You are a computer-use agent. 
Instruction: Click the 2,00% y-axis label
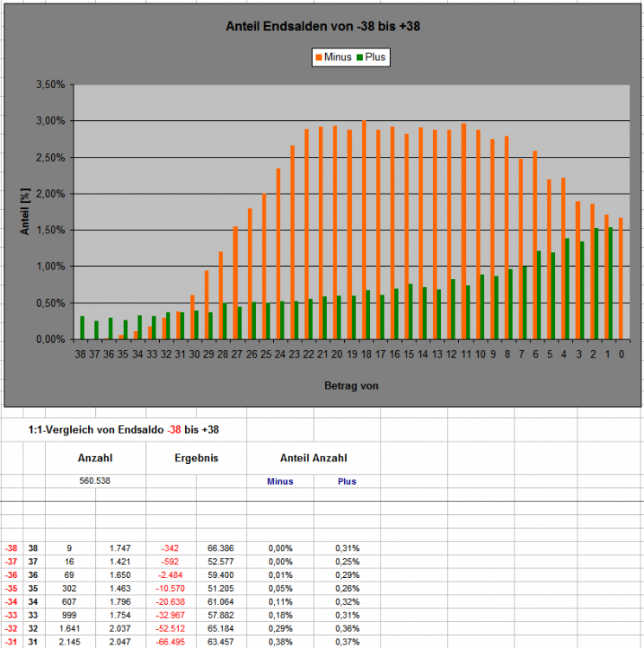50,194
